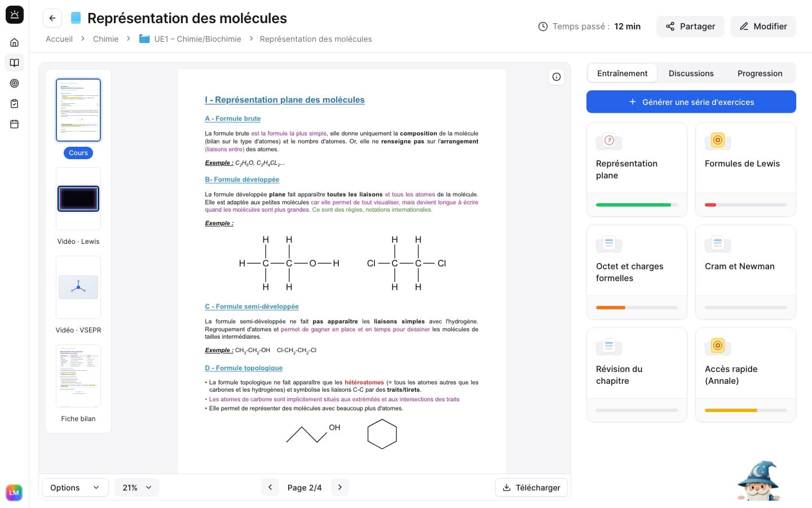Go to Chimie breadcrumb link
812x508 pixels.
pos(106,39)
